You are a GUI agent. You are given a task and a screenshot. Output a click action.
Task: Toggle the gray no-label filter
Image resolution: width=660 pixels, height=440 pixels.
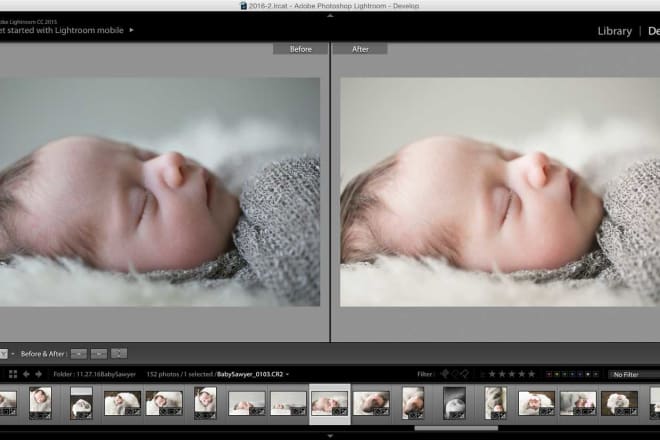coord(596,374)
